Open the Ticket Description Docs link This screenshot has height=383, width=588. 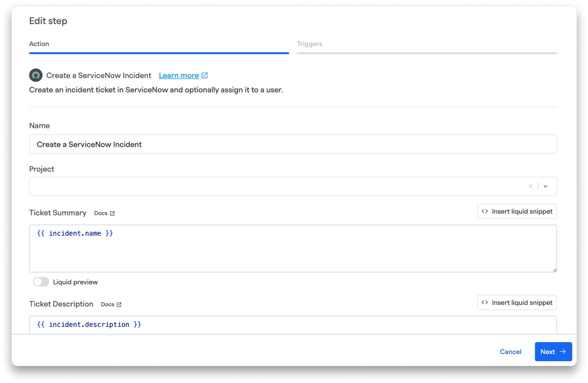pos(111,304)
